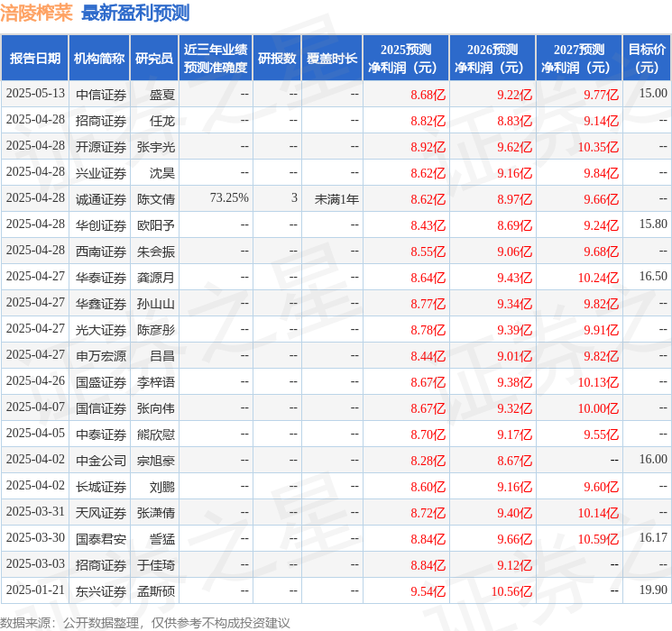Select the 73.25% accuracy cell
Viewport: 672px width, 631px height.
coord(229,198)
